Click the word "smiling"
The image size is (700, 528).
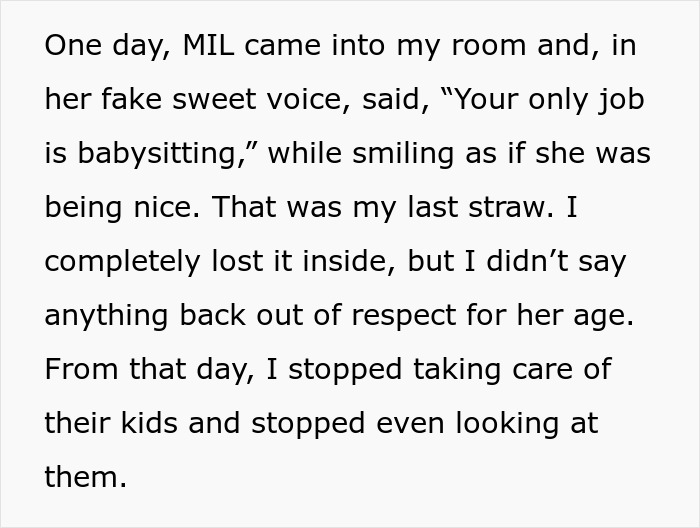pos(391,155)
